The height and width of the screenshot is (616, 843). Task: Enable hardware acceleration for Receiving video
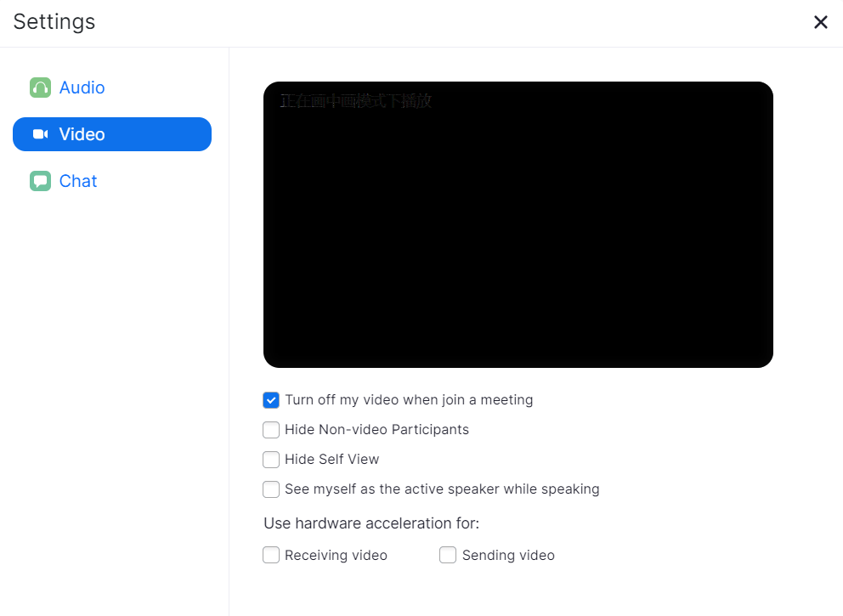point(271,555)
